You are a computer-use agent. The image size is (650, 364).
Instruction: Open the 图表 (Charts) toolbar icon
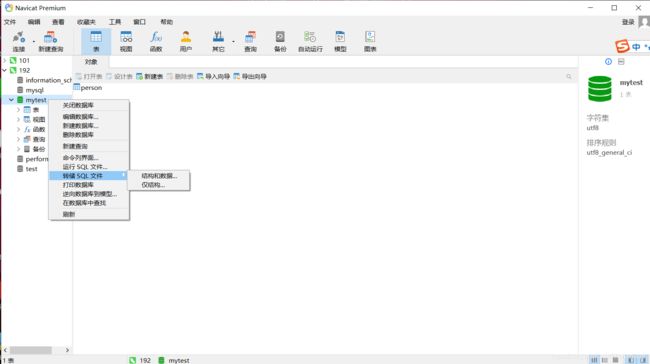pos(370,41)
